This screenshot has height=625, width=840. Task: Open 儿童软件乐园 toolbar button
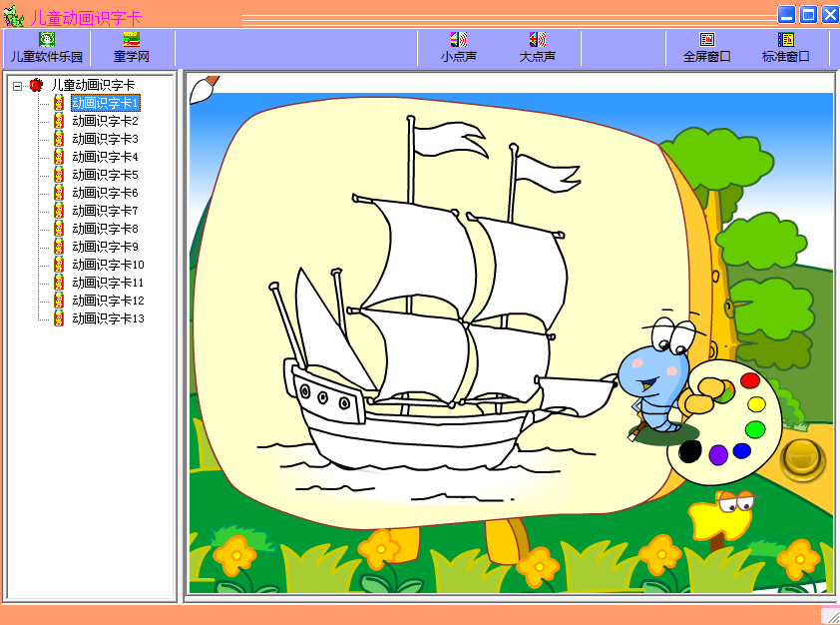pos(47,48)
